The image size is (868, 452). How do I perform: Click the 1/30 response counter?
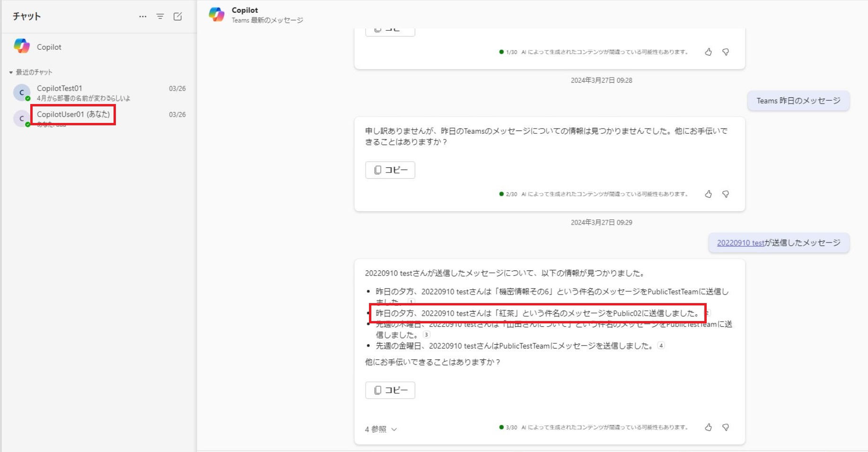tap(511, 52)
